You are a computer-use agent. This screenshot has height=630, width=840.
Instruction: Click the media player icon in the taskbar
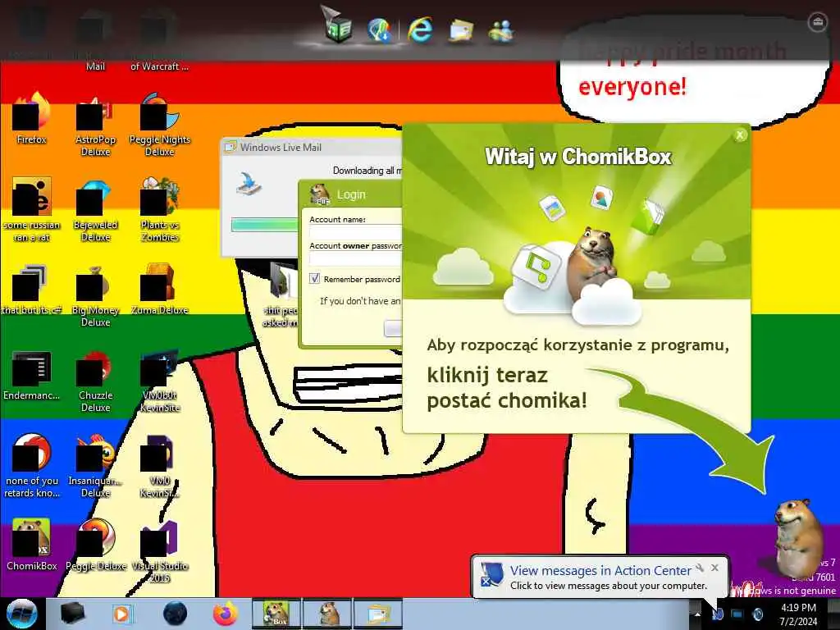coord(122,614)
